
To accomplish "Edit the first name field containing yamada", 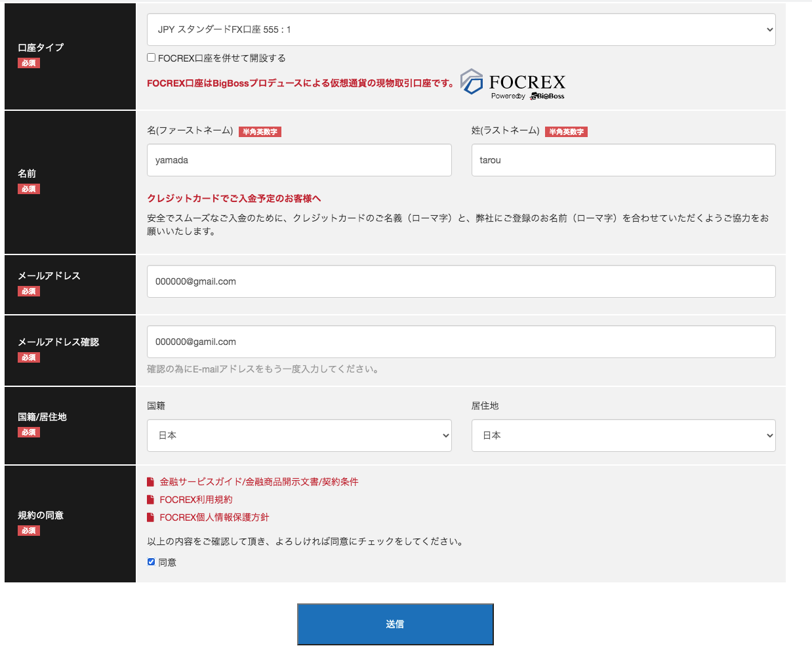I will (299, 160).
